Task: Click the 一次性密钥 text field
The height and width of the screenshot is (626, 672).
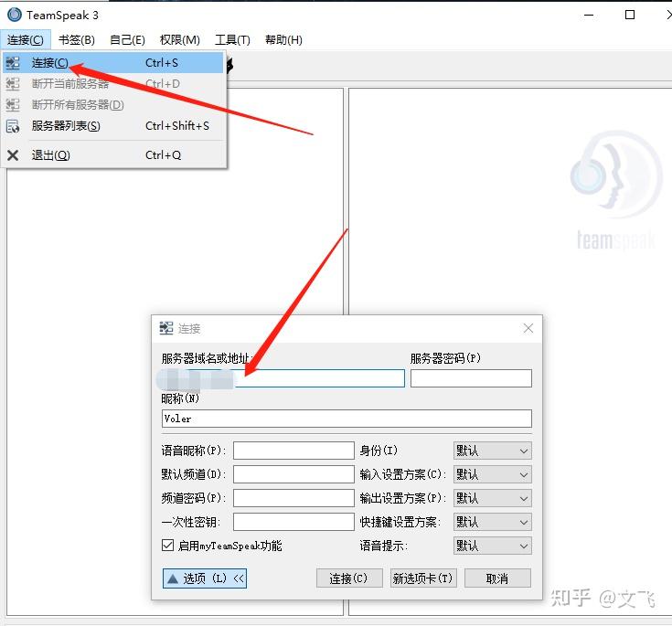Action: pyautogui.click(x=293, y=522)
